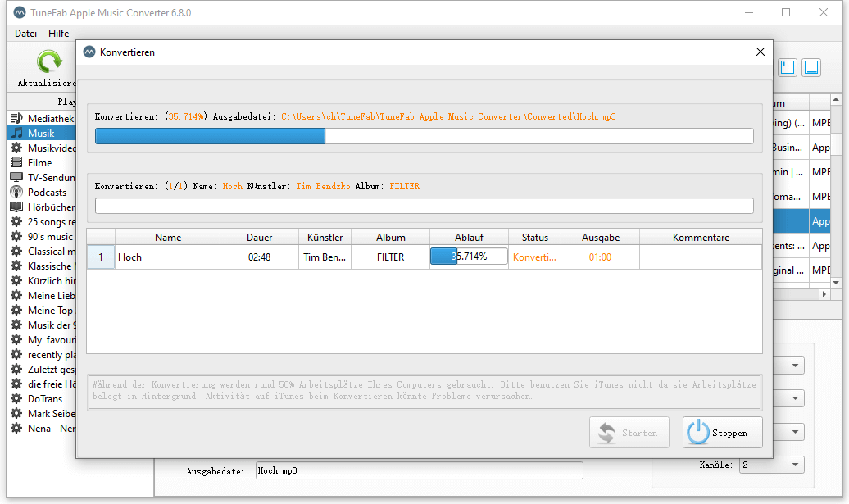Image resolution: width=849 pixels, height=504 pixels.
Task: Click scroll-up arrow of track list scrollbar
Action: coord(836,100)
